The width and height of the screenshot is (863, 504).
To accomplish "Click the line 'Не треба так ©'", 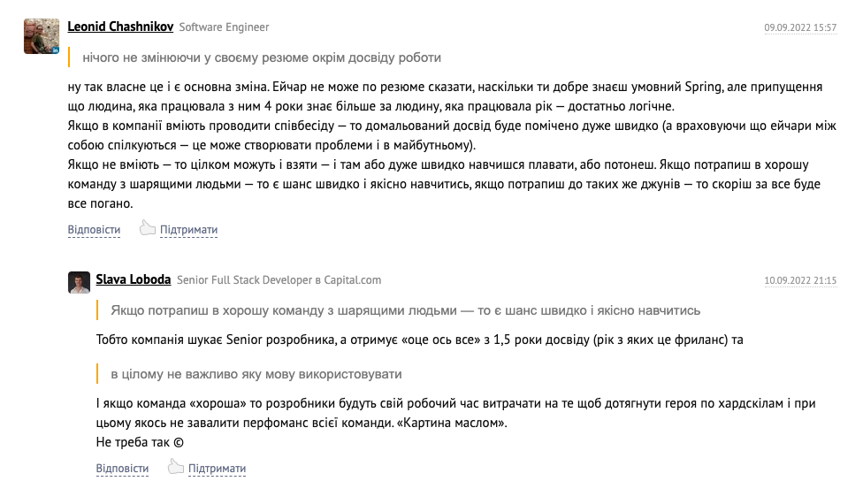I will click(140, 442).
